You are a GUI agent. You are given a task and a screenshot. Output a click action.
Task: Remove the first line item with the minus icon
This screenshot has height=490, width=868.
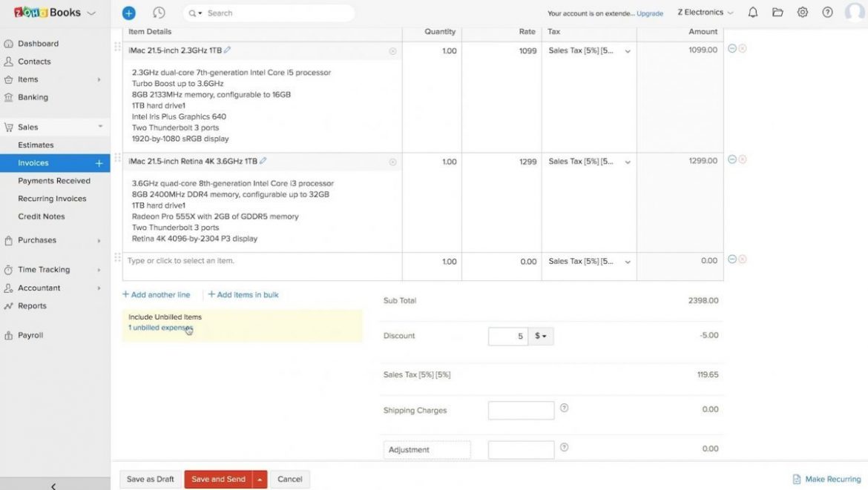point(731,47)
